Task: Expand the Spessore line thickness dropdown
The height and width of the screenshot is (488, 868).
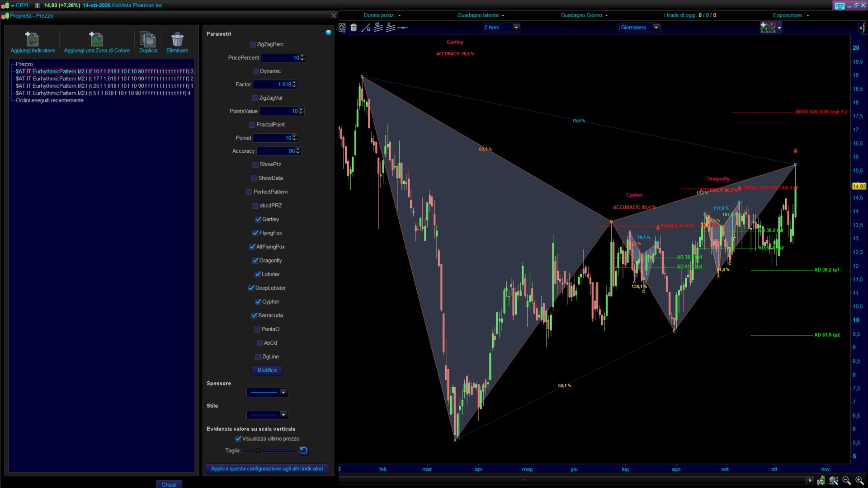Action: point(283,393)
